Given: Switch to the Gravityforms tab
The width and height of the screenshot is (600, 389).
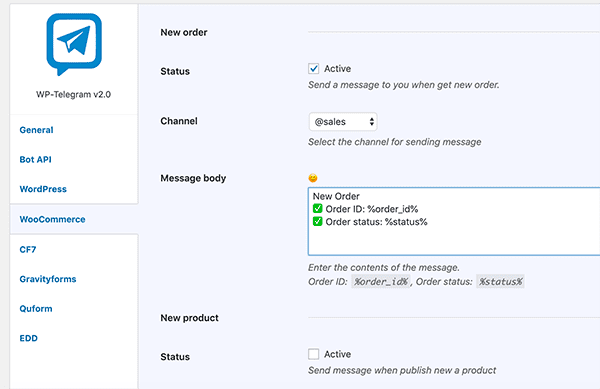Looking at the screenshot, I should [48, 279].
